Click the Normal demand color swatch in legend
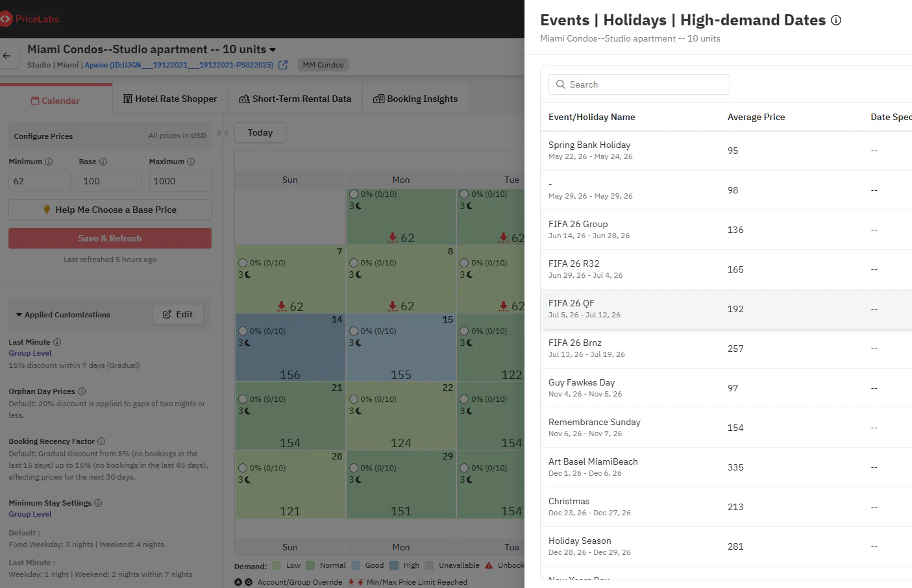Image resolution: width=912 pixels, height=588 pixels. (x=310, y=565)
